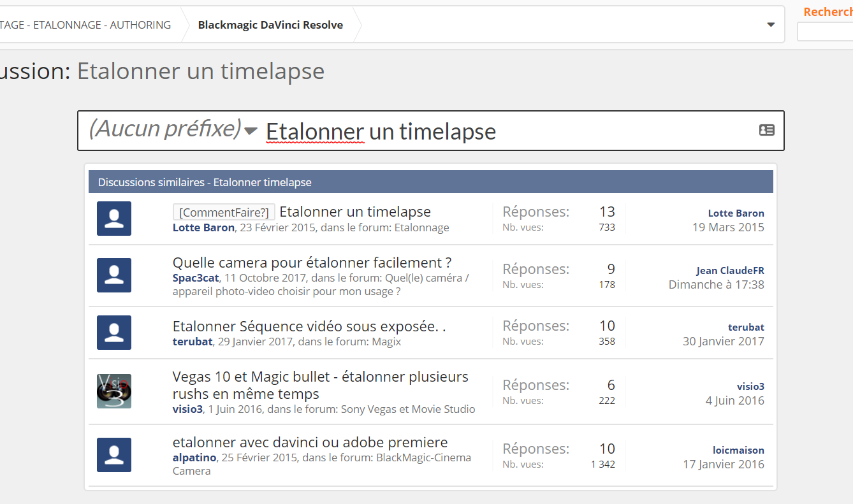Click the contact card icon in title field

coord(766,130)
